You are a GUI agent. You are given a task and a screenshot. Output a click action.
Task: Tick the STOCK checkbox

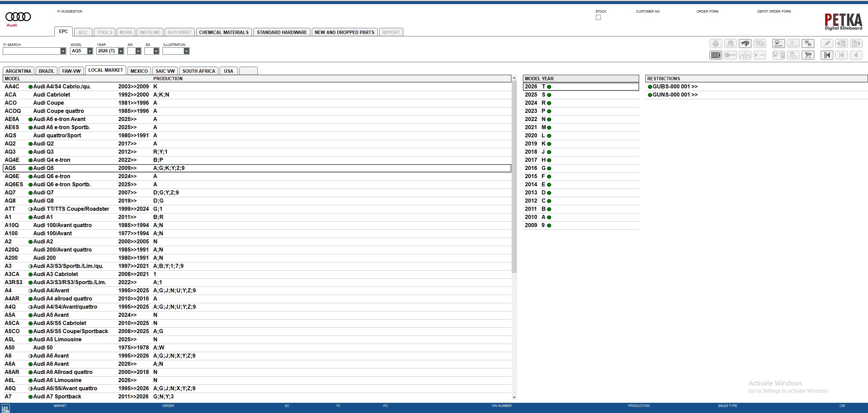click(x=598, y=17)
